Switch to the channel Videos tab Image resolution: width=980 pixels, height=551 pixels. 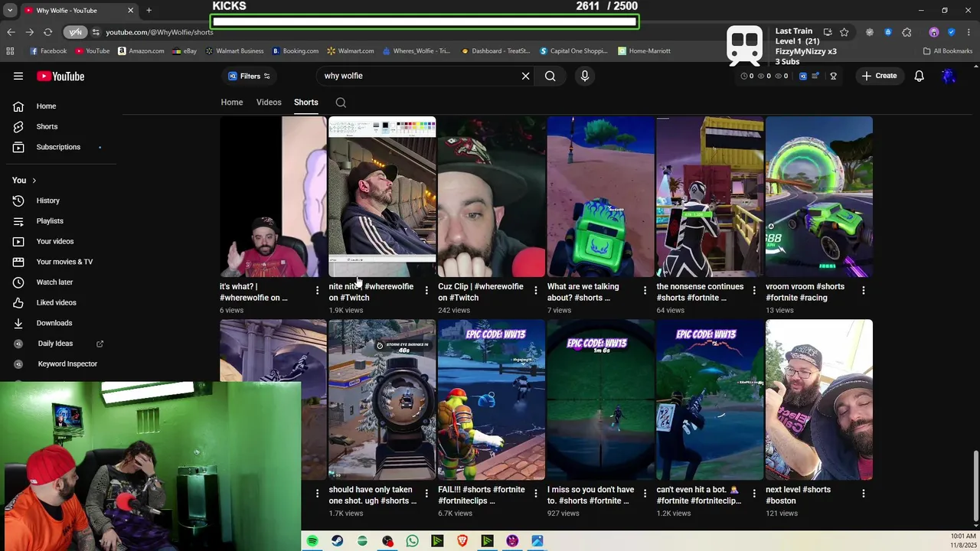coord(269,103)
